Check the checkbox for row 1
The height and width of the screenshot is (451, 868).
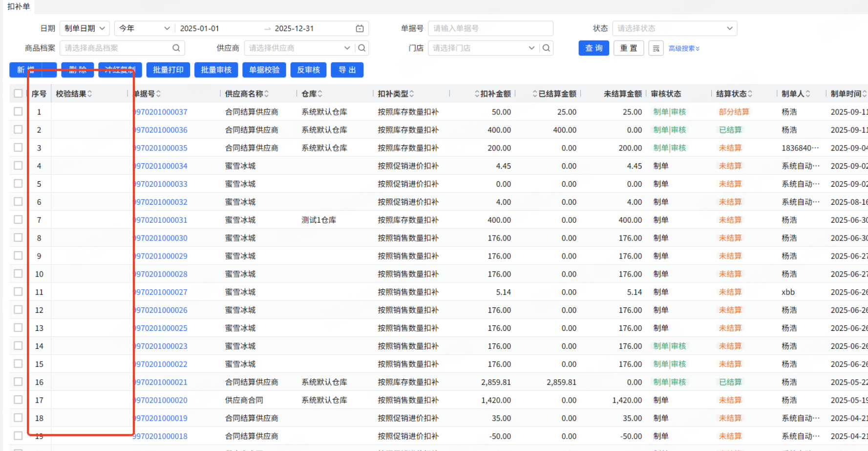pyautogui.click(x=18, y=111)
